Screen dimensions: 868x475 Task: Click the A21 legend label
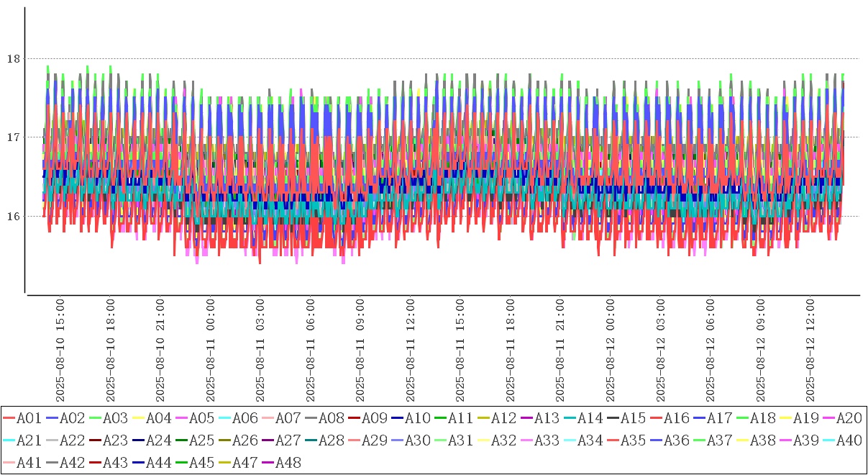click(28, 440)
